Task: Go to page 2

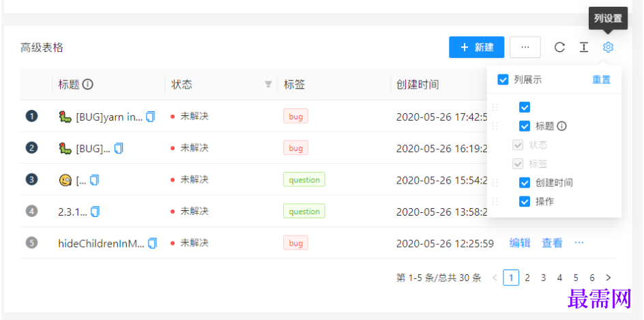Action: (x=527, y=278)
